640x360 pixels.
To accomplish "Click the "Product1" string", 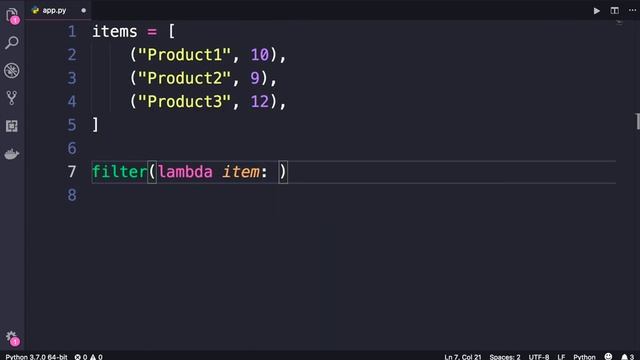I will click(184, 55).
